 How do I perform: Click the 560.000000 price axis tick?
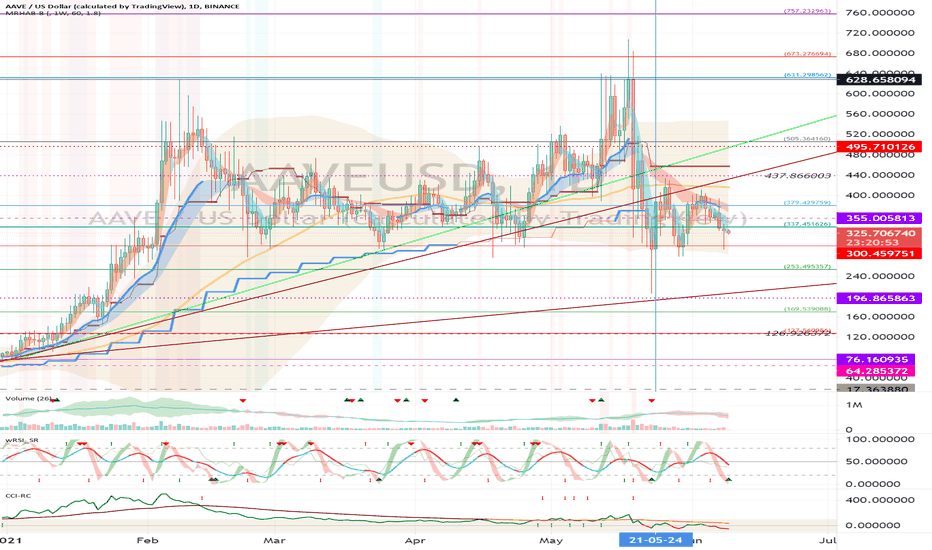click(x=880, y=114)
